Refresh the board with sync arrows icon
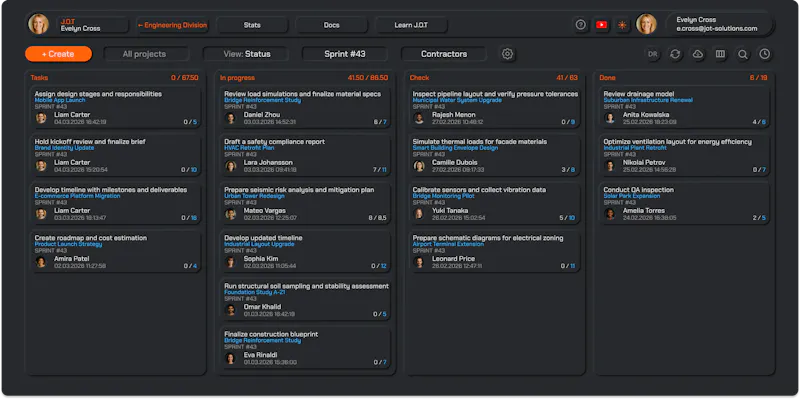The width and height of the screenshot is (800, 399). coord(675,54)
